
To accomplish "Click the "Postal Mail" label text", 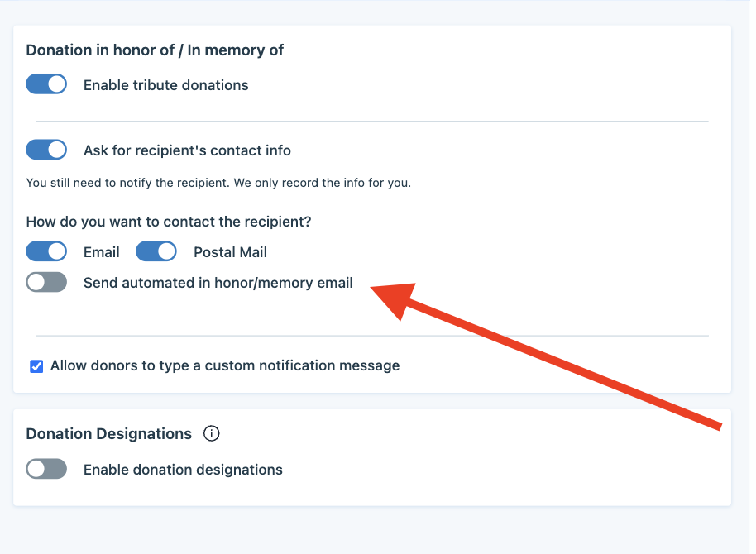I will (230, 252).
